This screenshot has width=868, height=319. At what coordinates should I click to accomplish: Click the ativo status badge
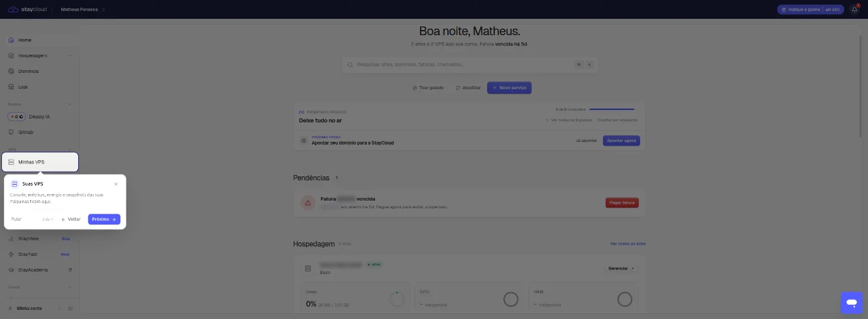coord(374,264)
